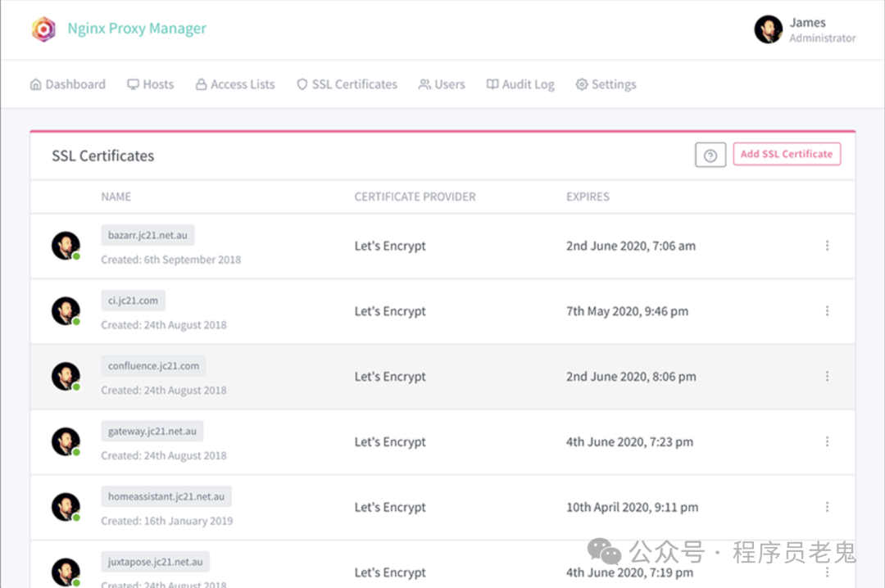The height and width of the screenshot is (588, 885).
Task: Click the EXPIRES column header
Action: click(x=588, y=197)
